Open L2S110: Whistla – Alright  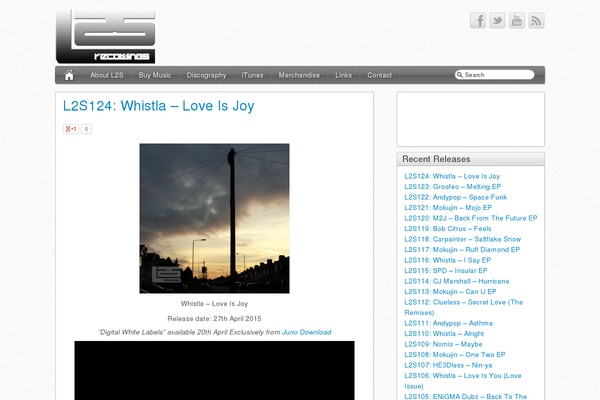(444, 334)
